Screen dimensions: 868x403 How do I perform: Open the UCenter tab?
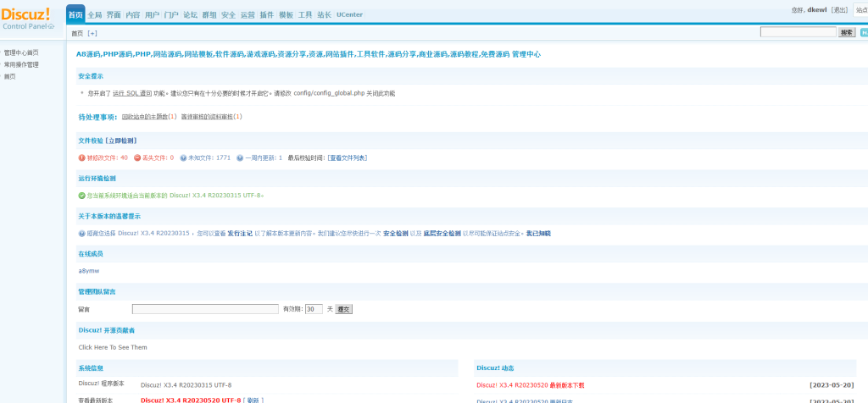(350, 15)
